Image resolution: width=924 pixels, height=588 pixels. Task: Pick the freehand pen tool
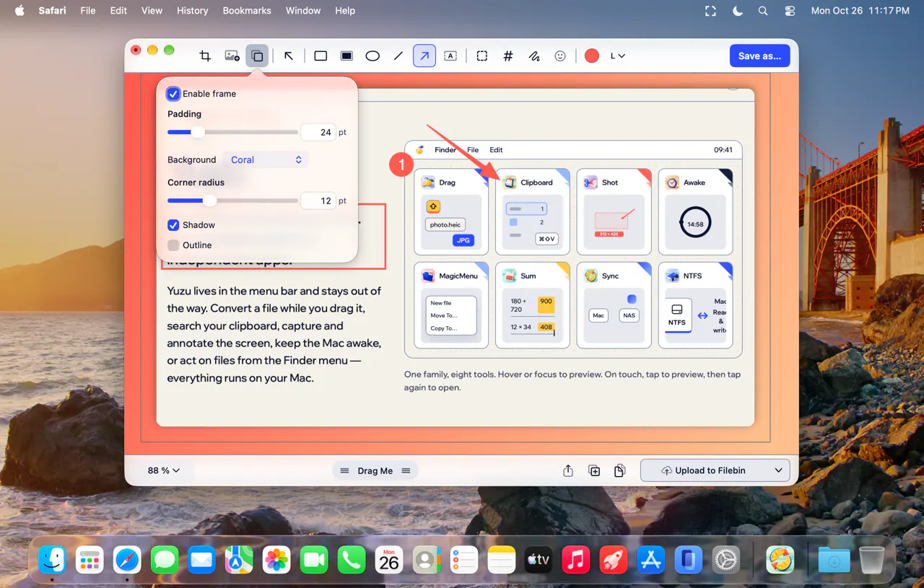click(534, 56)
